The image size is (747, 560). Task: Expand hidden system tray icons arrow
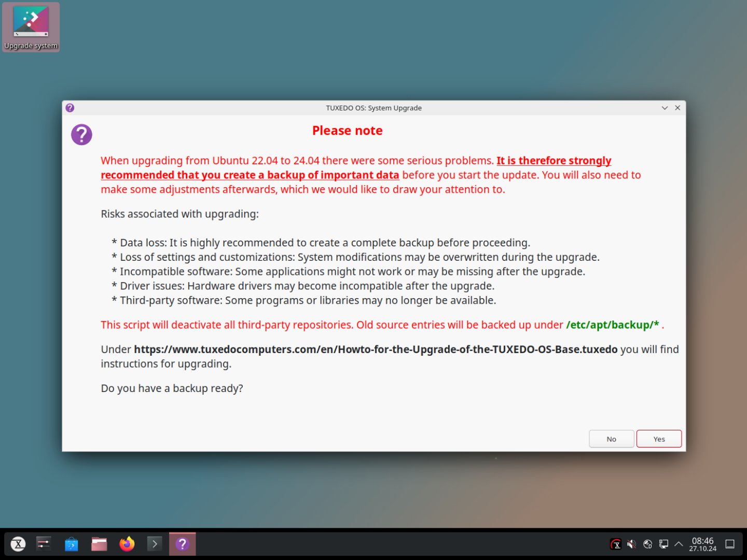click(679, 544)
